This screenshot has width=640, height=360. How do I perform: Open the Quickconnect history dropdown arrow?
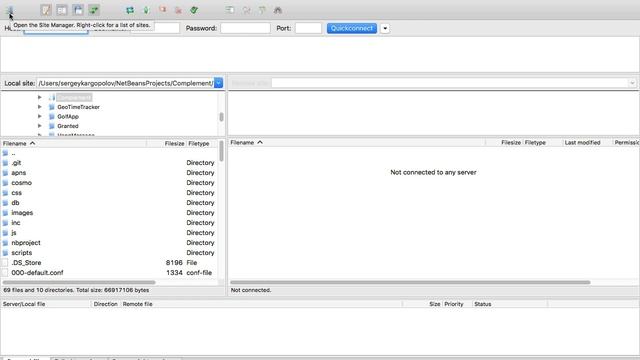[385, 28]
